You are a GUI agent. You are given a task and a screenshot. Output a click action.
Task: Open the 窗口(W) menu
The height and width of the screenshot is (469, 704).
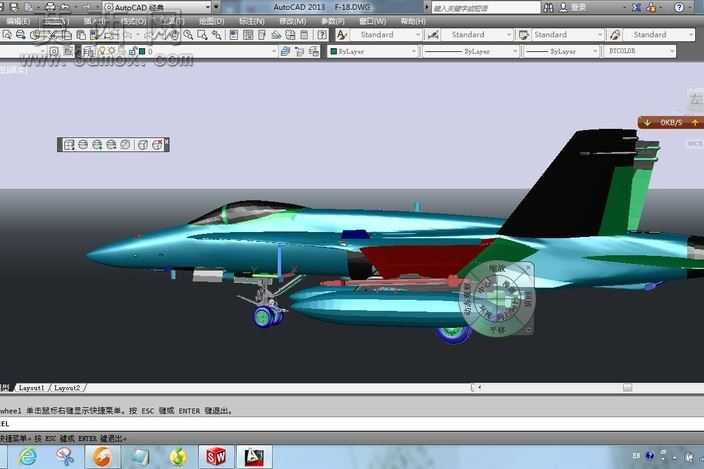[372, 21]
